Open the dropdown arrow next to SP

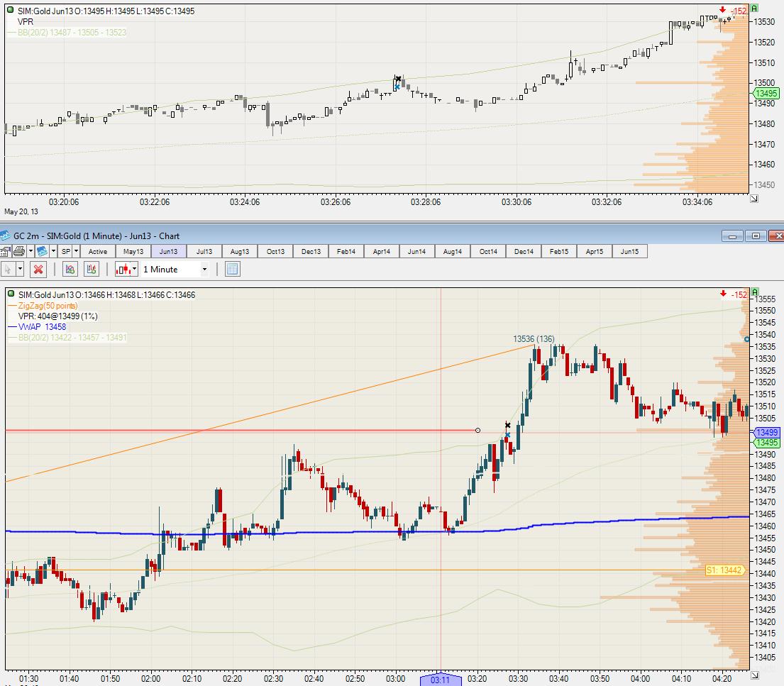(77, 251)
